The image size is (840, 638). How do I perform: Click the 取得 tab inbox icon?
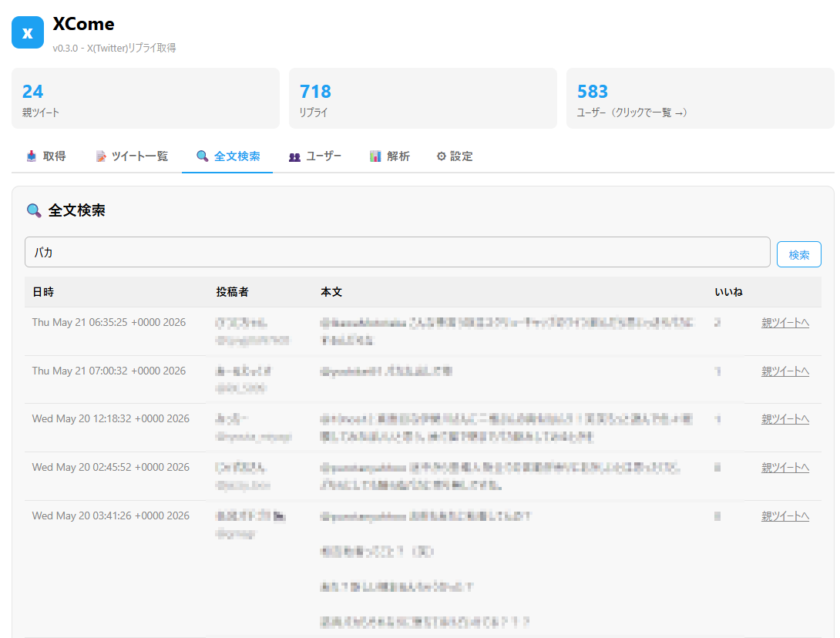point(32,156)
